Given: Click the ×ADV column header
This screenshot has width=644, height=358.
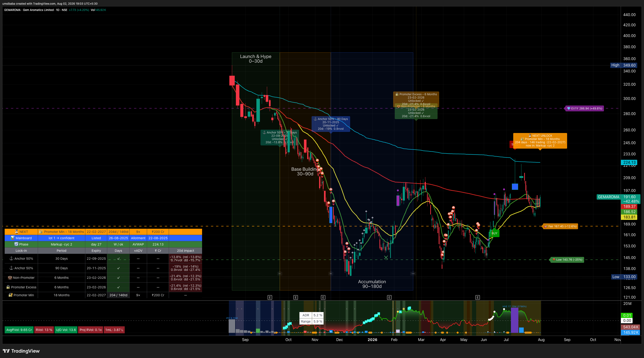Looking at the screenshot, I should click(x=138, y=251).
